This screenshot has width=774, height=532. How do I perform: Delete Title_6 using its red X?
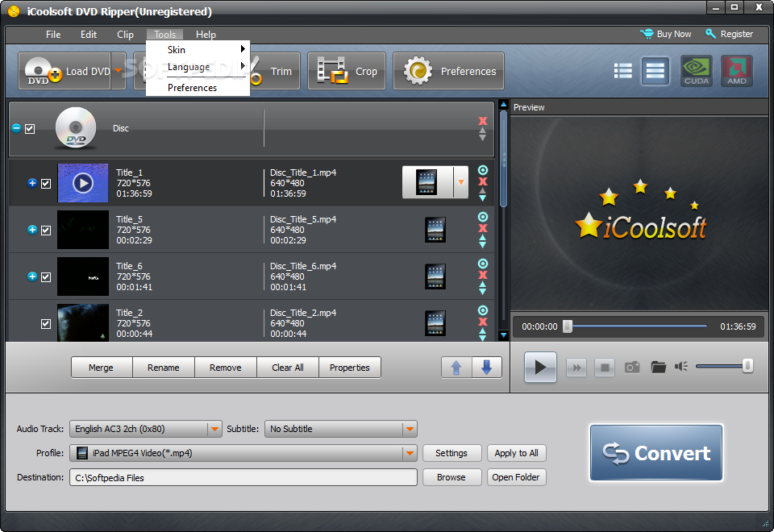click(483, 275)
